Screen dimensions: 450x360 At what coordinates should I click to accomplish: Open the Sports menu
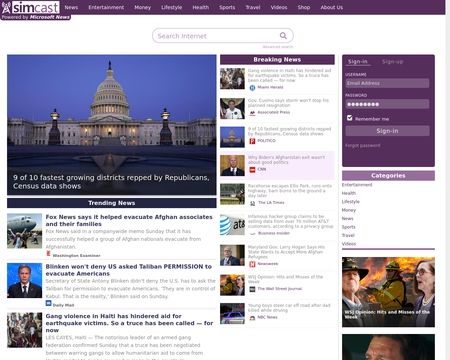click(x=227, y=7)
